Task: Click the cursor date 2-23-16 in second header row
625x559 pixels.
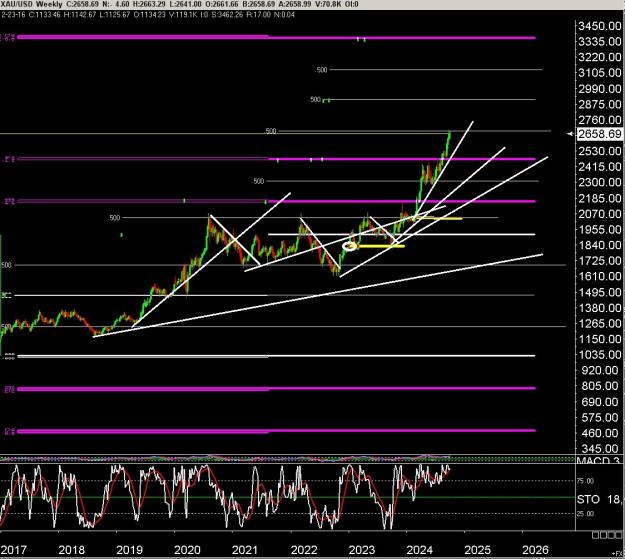Action: pyautogui.click(x=12, y=15)
